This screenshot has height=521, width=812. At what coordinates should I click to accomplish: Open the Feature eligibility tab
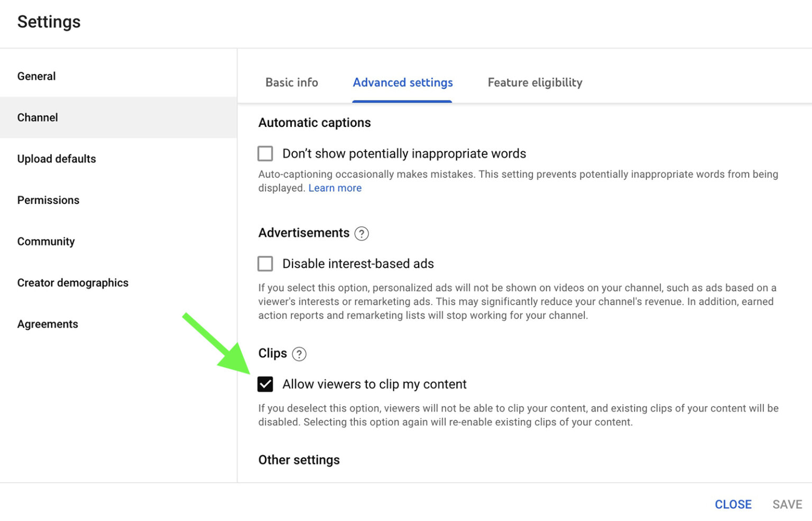[x=534, y=82]
